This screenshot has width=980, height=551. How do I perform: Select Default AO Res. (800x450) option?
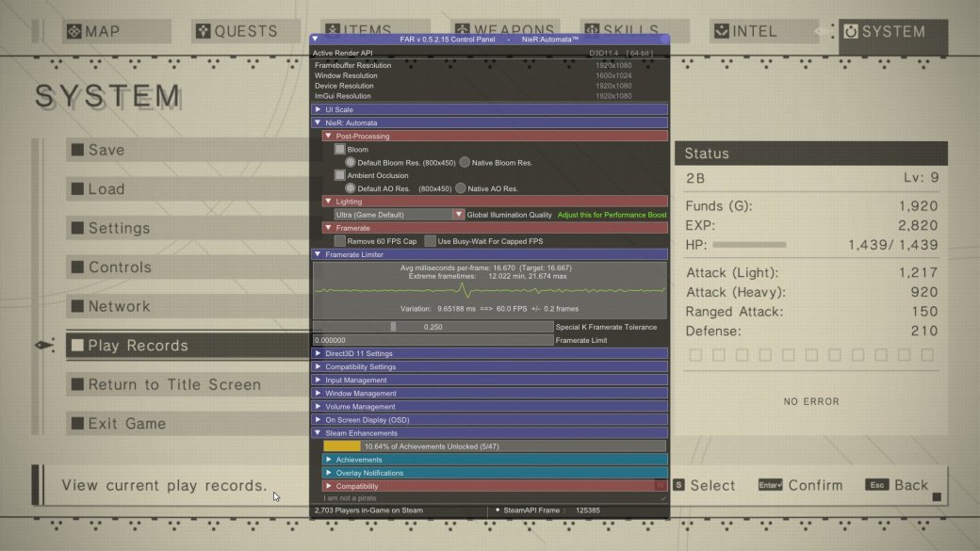coord(350,188)
